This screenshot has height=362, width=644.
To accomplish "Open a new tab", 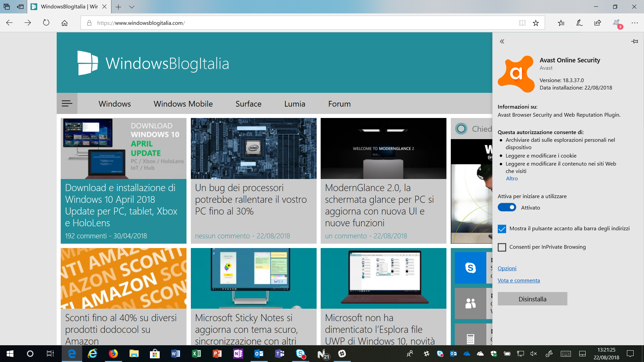I will [x=118, y=7].
